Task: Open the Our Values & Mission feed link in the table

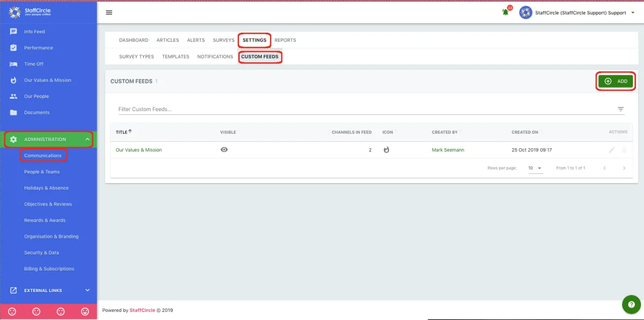Action: tap(138, 150)
